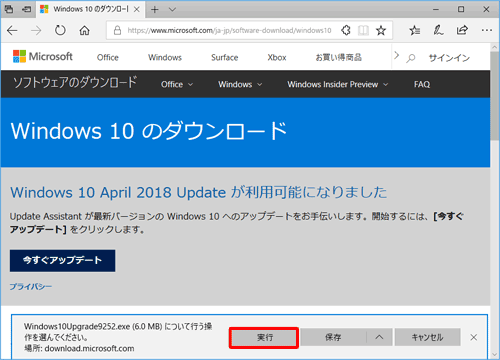
Task: Open the プライバシー link
Action: point(31,287)
